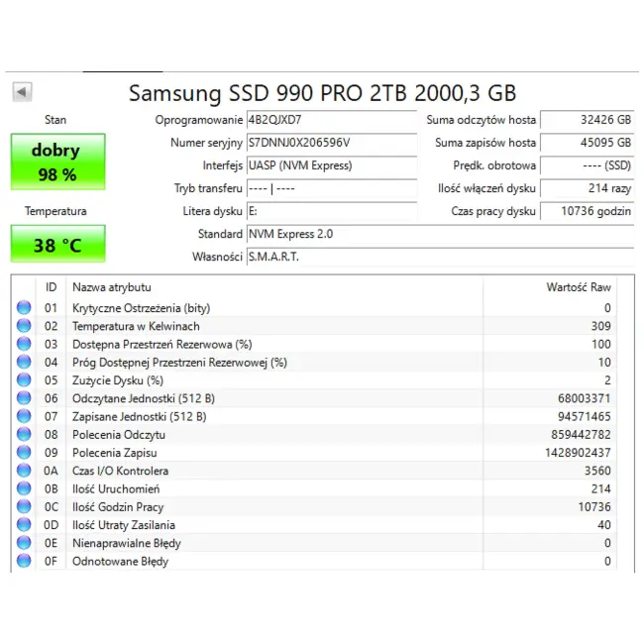Click the Interfejs field UASP (NVM Express)
The width and height of the screenshot is (644, 644).
tap(332, 165)
